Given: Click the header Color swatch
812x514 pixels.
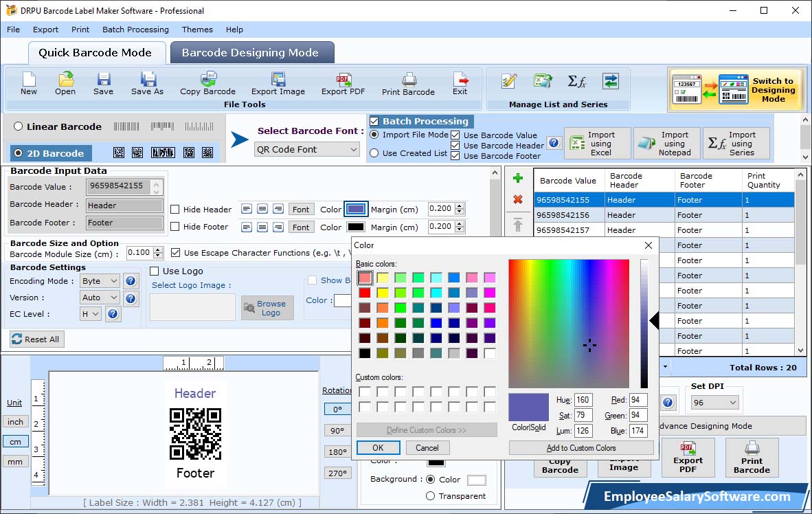Looking at the screenshot, I should coord(357,210).
